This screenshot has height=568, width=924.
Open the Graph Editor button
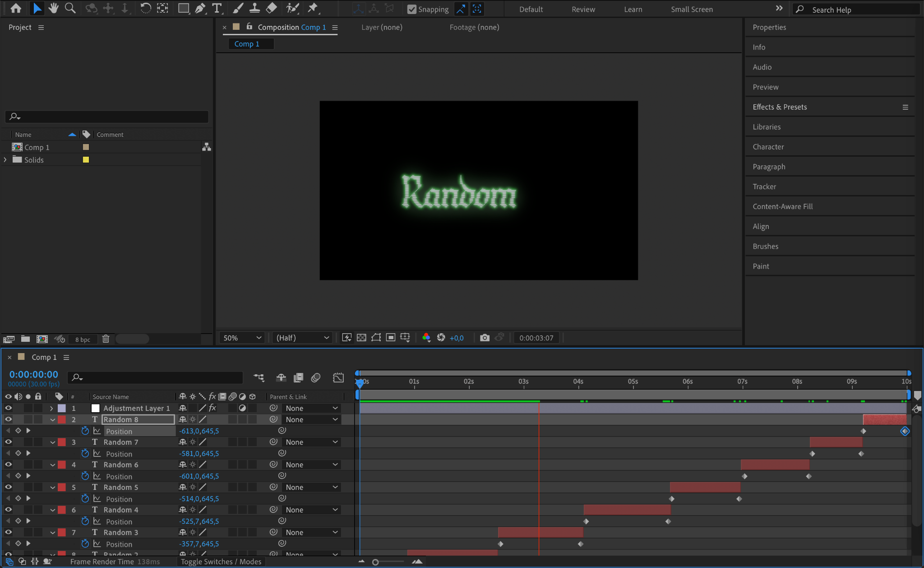[338, 377]
